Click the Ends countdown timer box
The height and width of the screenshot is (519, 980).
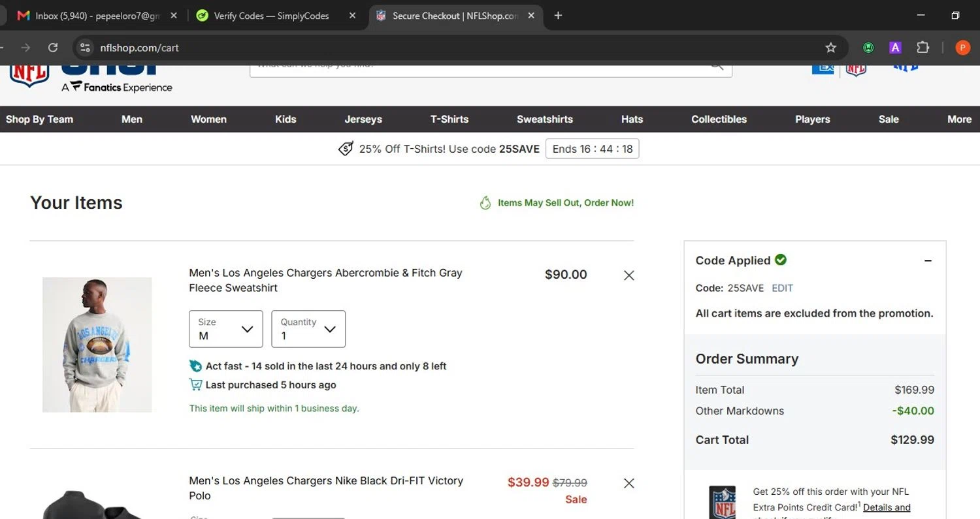tap(593, 149)
